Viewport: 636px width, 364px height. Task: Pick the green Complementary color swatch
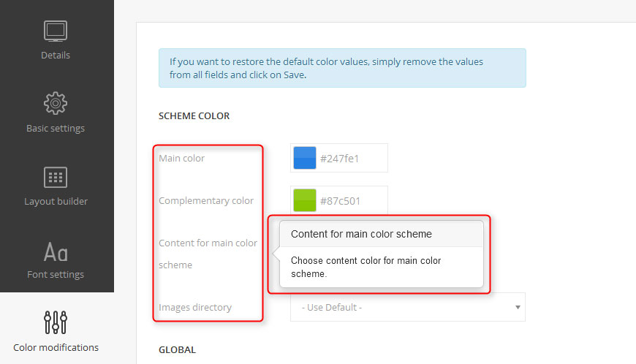(305, 200)
